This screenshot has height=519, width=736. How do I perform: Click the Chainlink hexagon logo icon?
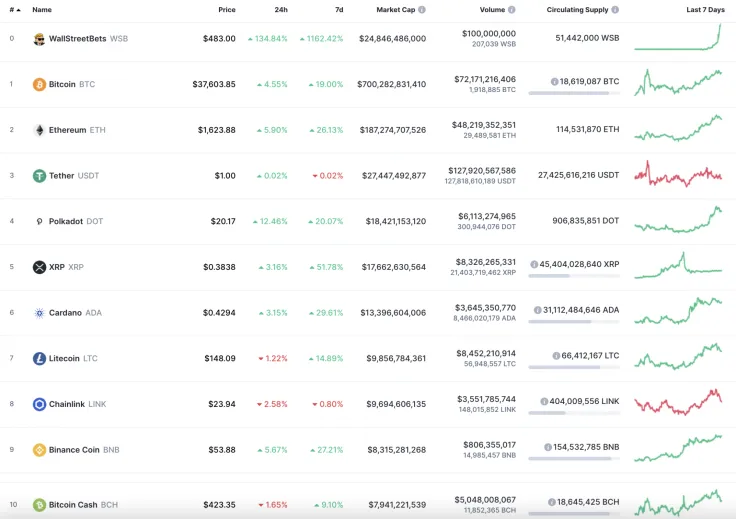click(x=39, y=404)
